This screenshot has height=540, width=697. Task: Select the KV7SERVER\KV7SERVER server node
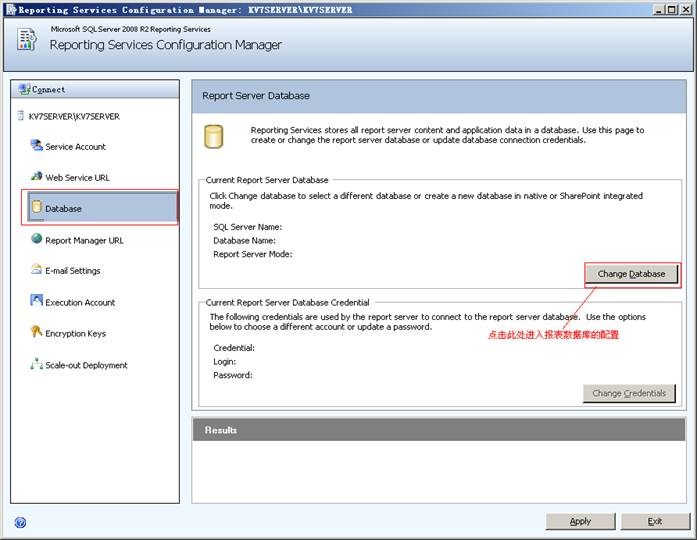click(x=68, y=116)
